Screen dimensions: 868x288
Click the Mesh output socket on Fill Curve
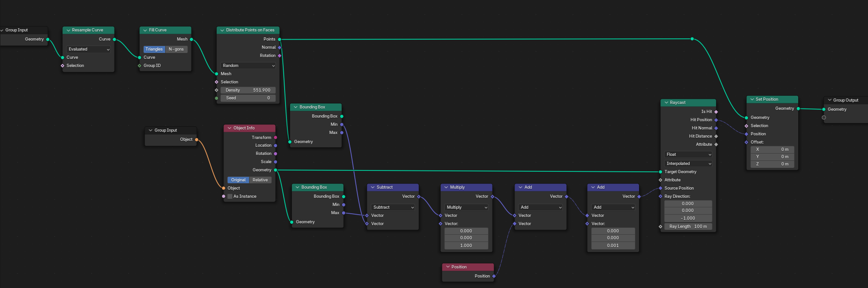(x=192, y=39)
